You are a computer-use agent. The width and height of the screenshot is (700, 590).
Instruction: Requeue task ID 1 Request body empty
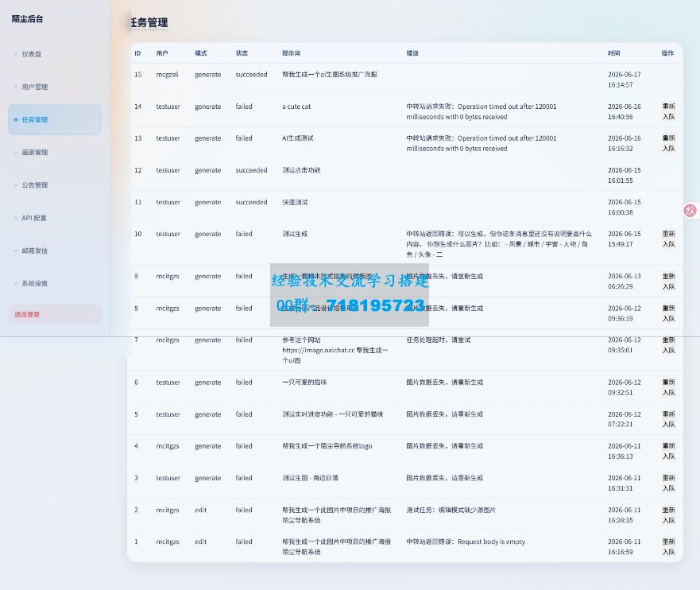[x=668, y=547]
